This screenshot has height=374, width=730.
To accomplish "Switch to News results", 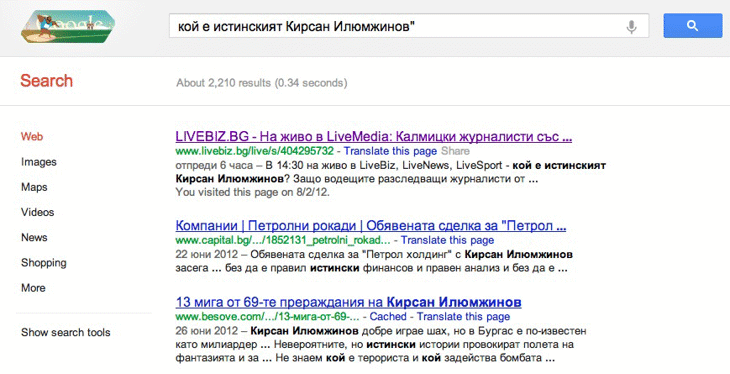I will click(x=34, y=238).
